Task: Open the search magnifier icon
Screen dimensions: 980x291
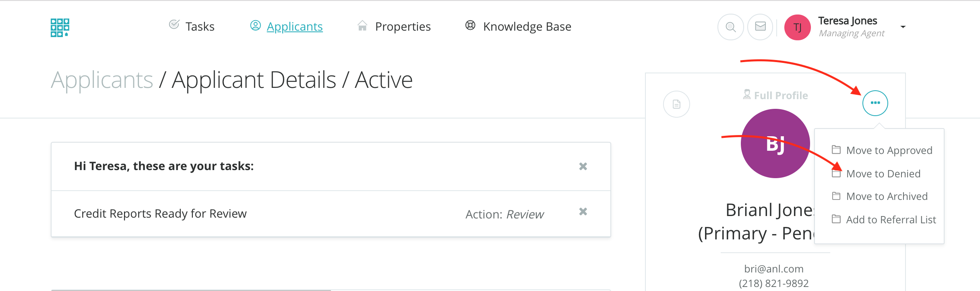Action: point(730,27)
